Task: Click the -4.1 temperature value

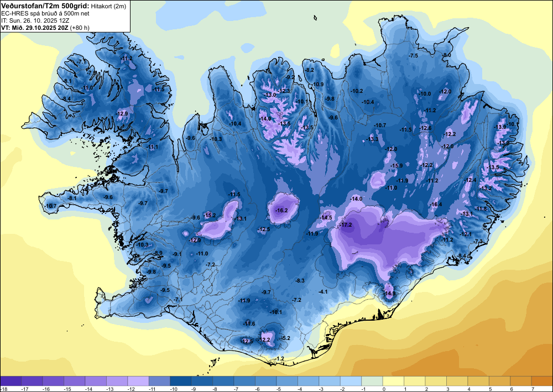Action: tap(323, 292)
